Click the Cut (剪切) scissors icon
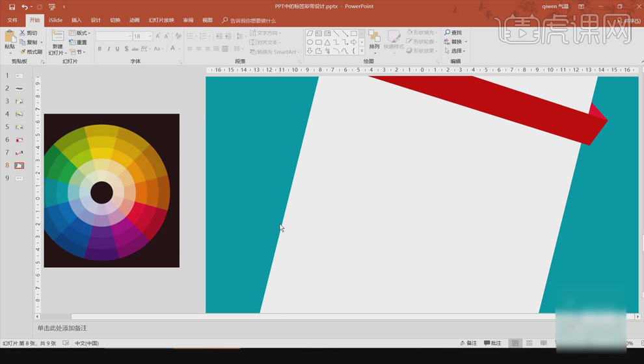644x364 pixels. coord(23,33)
